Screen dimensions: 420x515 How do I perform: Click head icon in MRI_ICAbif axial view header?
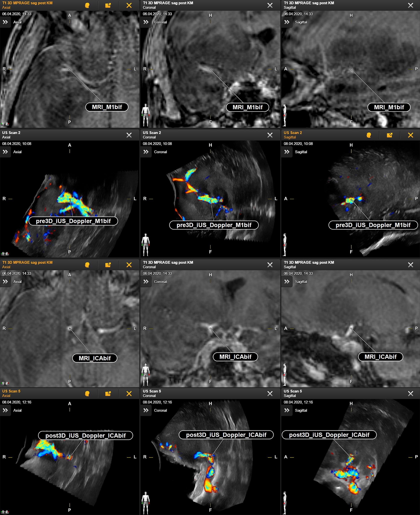tap(87, 265)
